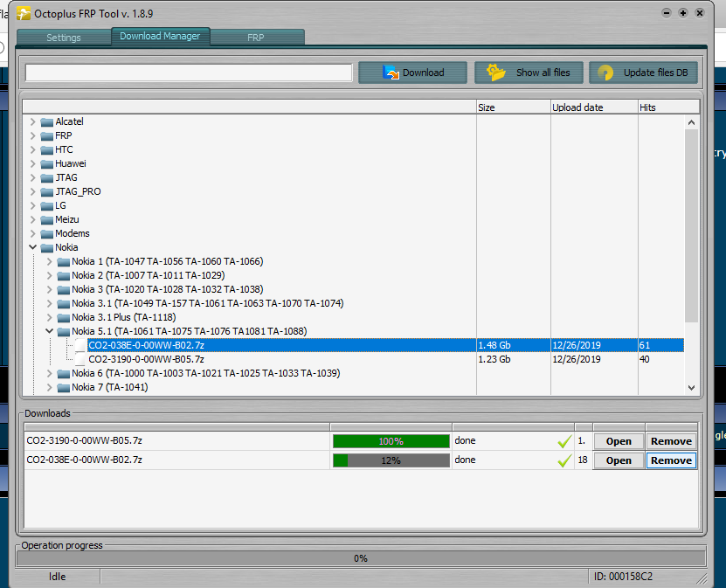Click the window resize grip icon
Screen dimensions: 726x588
[x=702, y=578]
